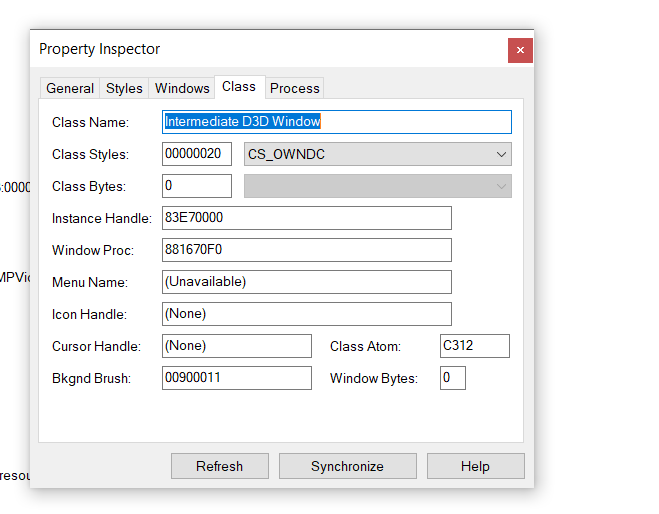Click the Icon Handle field

(x=306, y=314)
